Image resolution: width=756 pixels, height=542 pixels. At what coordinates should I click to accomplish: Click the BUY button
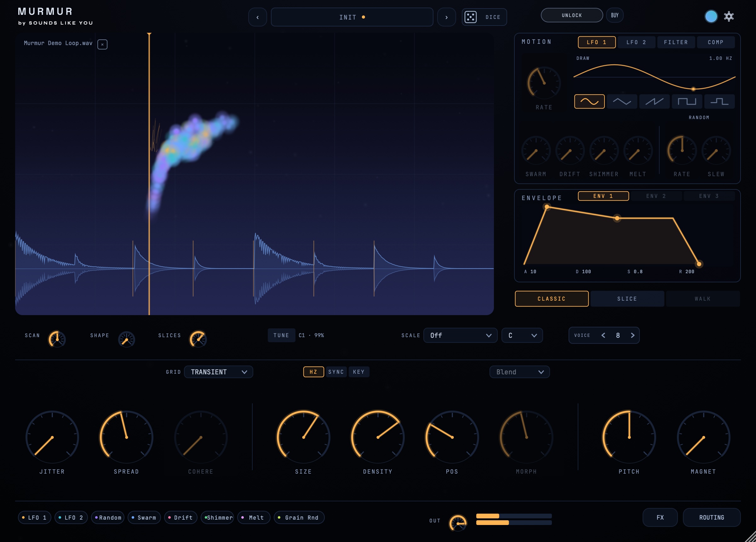(615, 15)
